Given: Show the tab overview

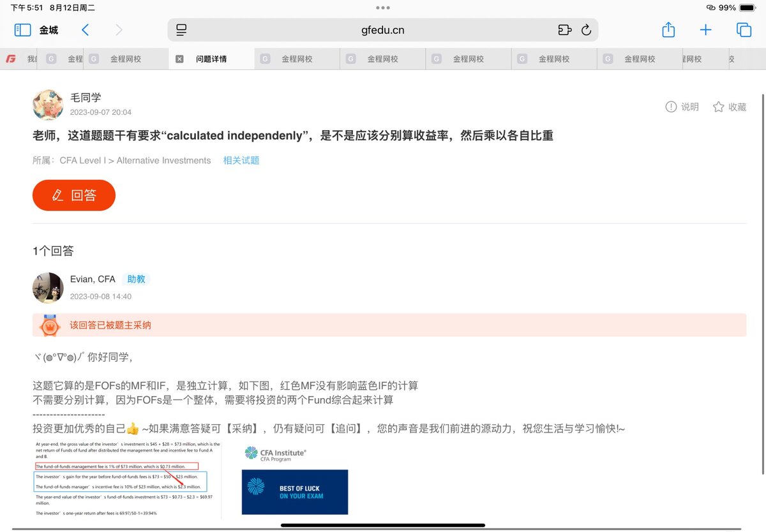Looking at the screenshot, I should click(744, 30).
